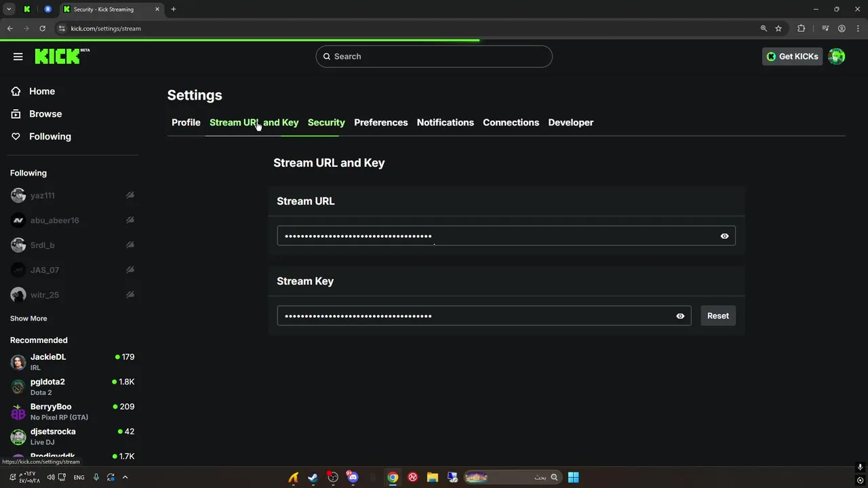Viewport: 868px width, 488px height.
Task: Open Browse in the sidebar
Action: click(x=45, y=114)
